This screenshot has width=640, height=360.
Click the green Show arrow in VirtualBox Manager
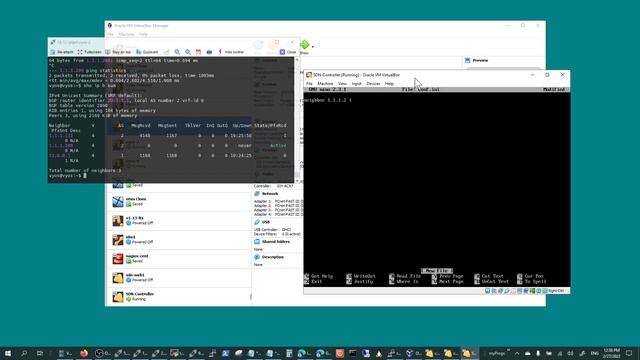[304, 44]
